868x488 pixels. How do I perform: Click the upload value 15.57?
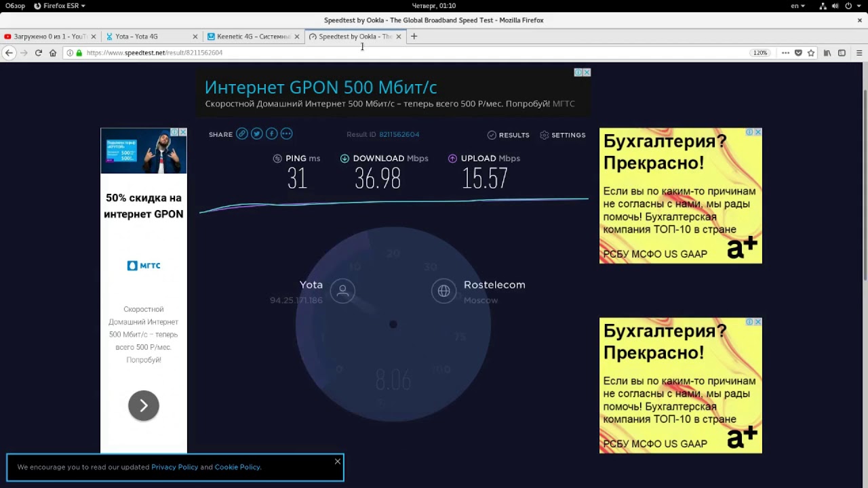[x=485, y=179]
